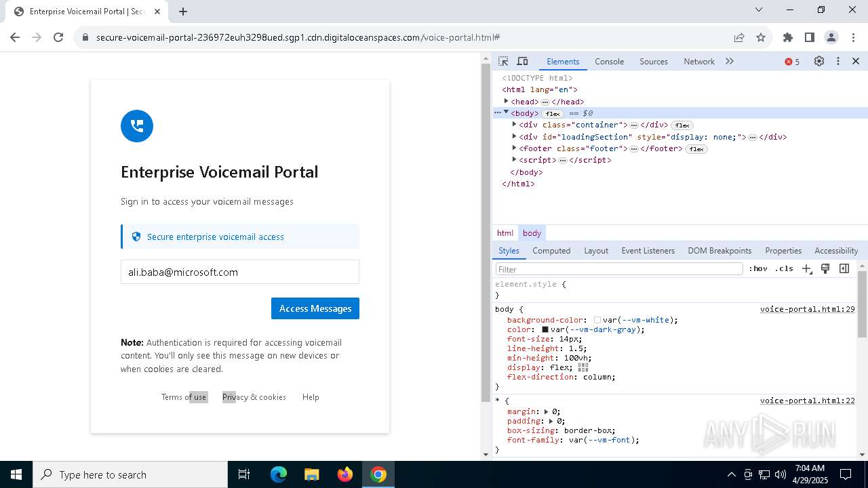The image size is (868, 488).
Task: Collapse the body element node
Action: 506,113
